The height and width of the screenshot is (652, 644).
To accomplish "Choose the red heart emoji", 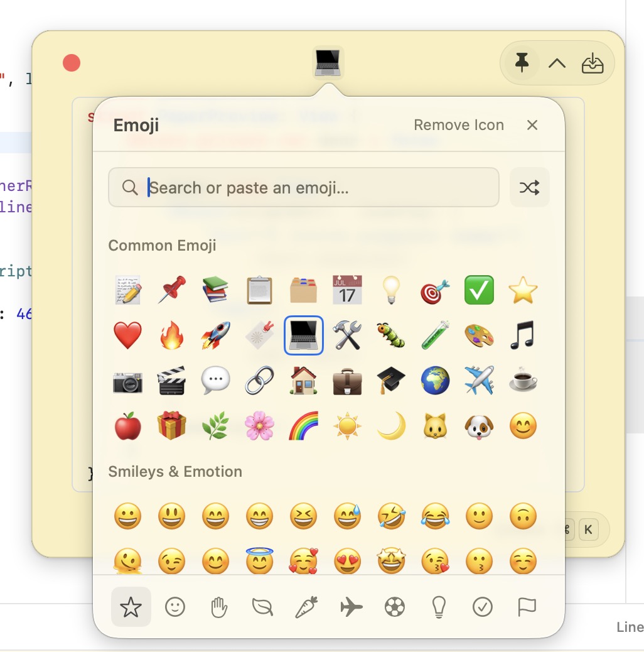I will [128, 335].
